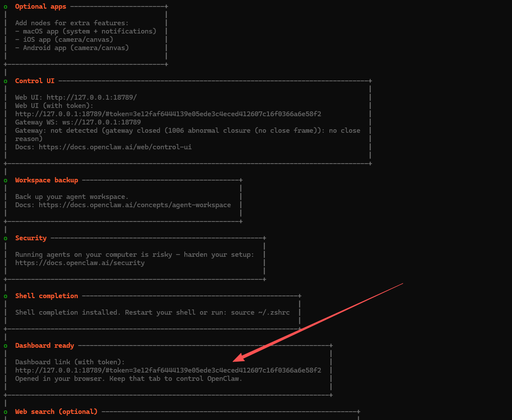
Task: Open the docs.openclaw.ai/security link
Action: (80, 263)
